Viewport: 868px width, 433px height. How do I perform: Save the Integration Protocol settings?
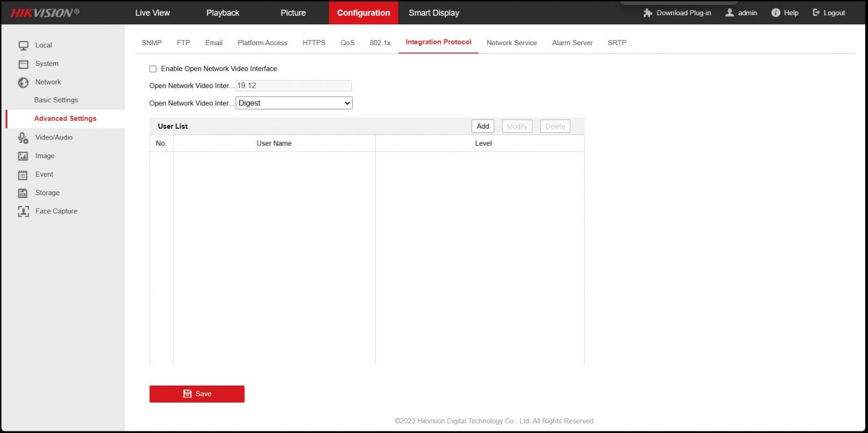point(197,393)
